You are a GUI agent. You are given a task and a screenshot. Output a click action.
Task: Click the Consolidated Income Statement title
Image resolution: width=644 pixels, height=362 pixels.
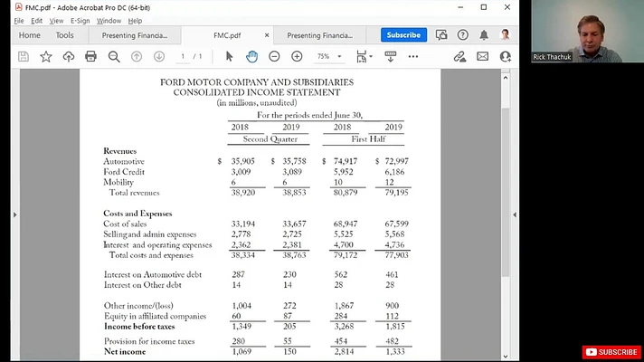[257, 92]
